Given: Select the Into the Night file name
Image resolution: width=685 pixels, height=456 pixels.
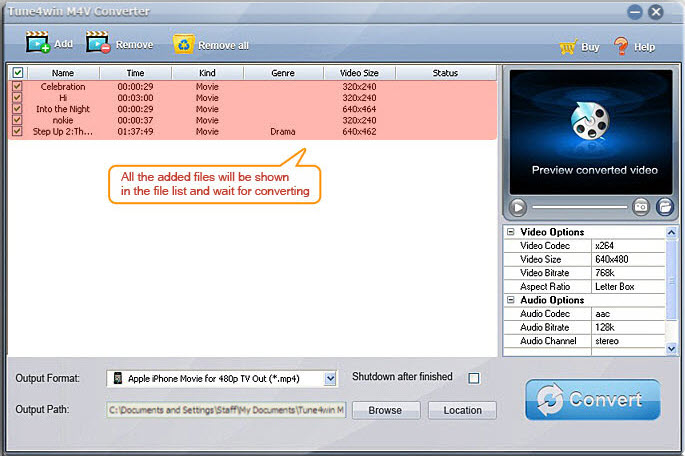Looking at the screenshot, I should pyautogui.click(x=63, y=109).
